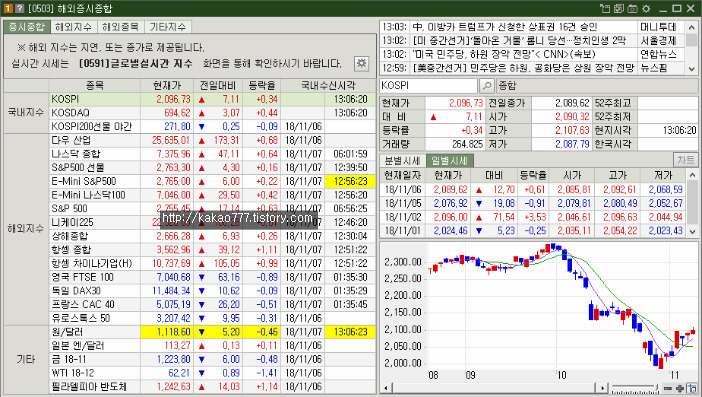
Task: Select the 독일 DAX30 row
Action: click(212, 291)
